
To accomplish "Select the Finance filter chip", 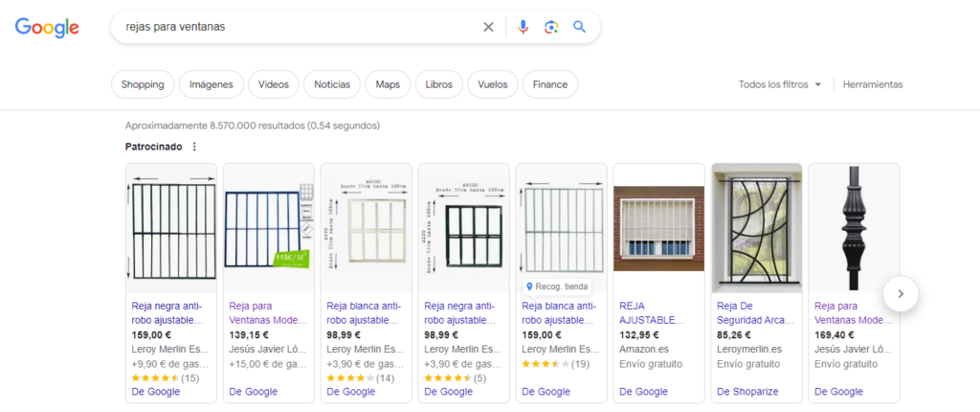I will coord(550,84).
